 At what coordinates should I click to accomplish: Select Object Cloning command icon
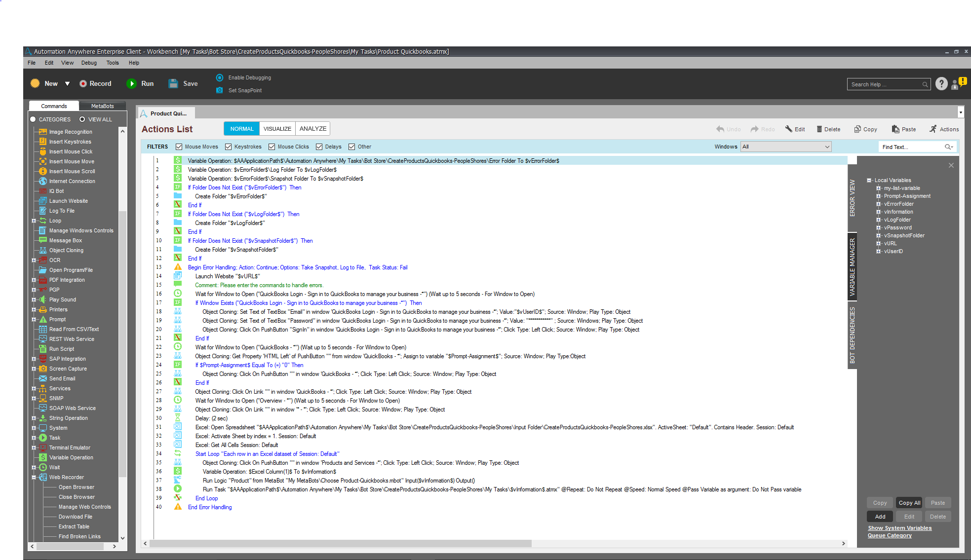tap(43, 250)
